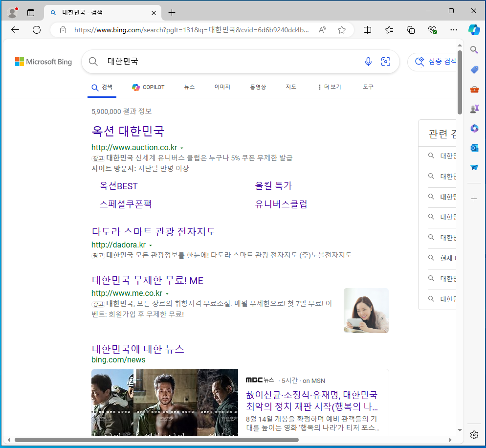Open Settings and more ellipsis menu
Image resolution: width=486 pixels, height=448 pixels.
coord(453,30)
